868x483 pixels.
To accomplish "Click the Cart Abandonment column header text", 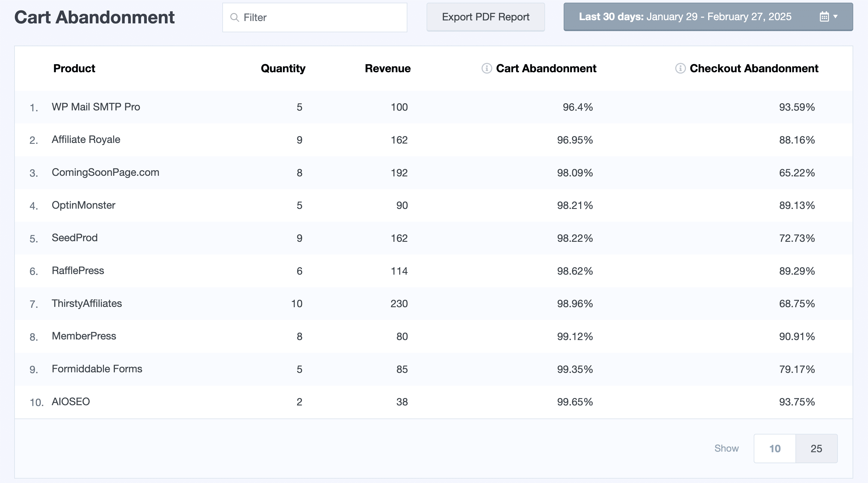I will (546, 68).
